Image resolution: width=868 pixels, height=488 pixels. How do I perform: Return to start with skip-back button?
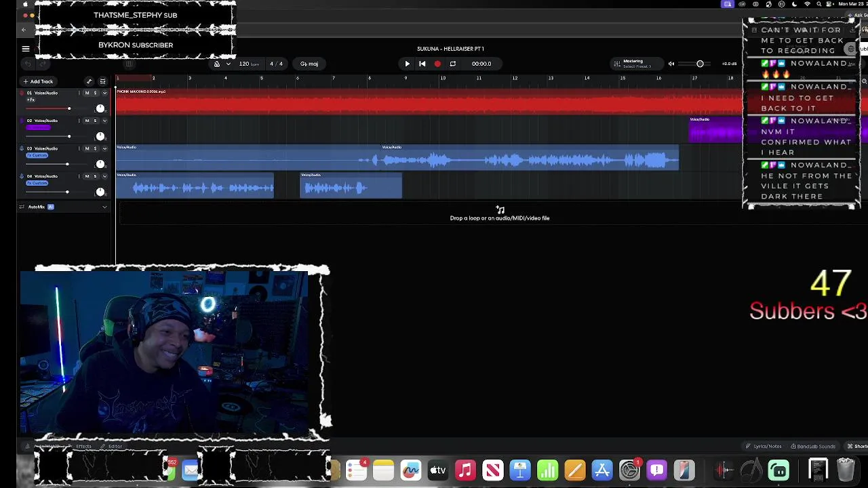click(x=422, y=64)
